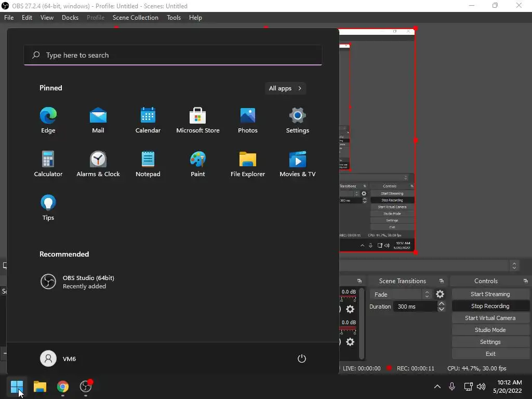
Task: Open upper audio mixer track settings gear
Action: pyautogui.click(x=350, y=309)
